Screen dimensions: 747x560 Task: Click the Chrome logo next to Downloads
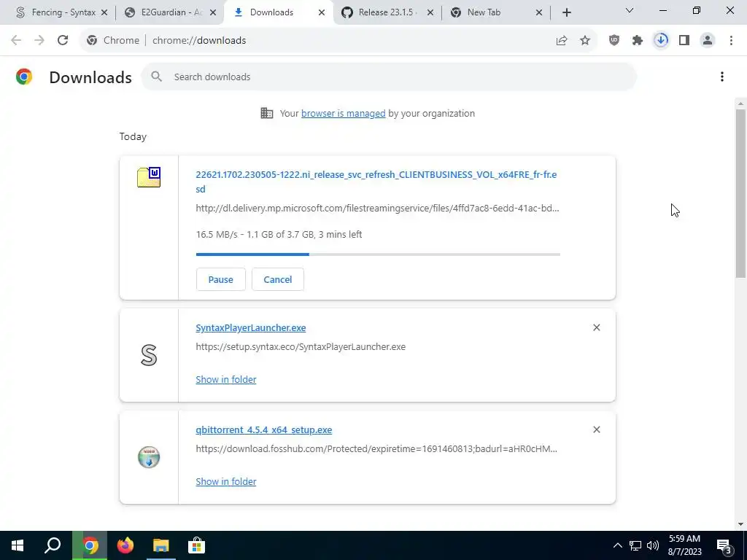click(24, 77)
